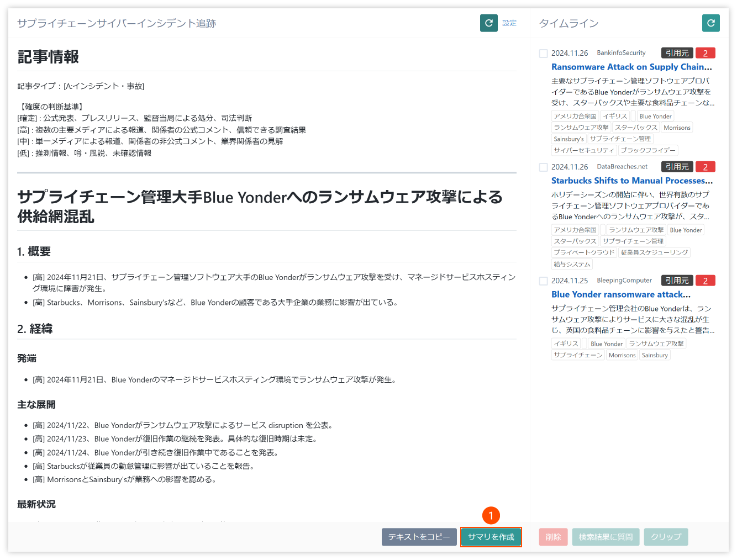Click the 主な展開 subheading

[36, 405]
